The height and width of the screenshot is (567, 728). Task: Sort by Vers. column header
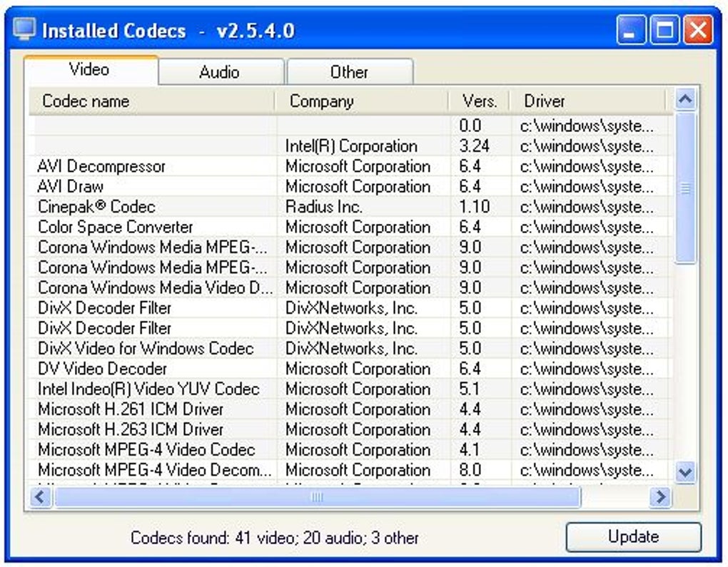pyautogui.click(x=479, y=101)
